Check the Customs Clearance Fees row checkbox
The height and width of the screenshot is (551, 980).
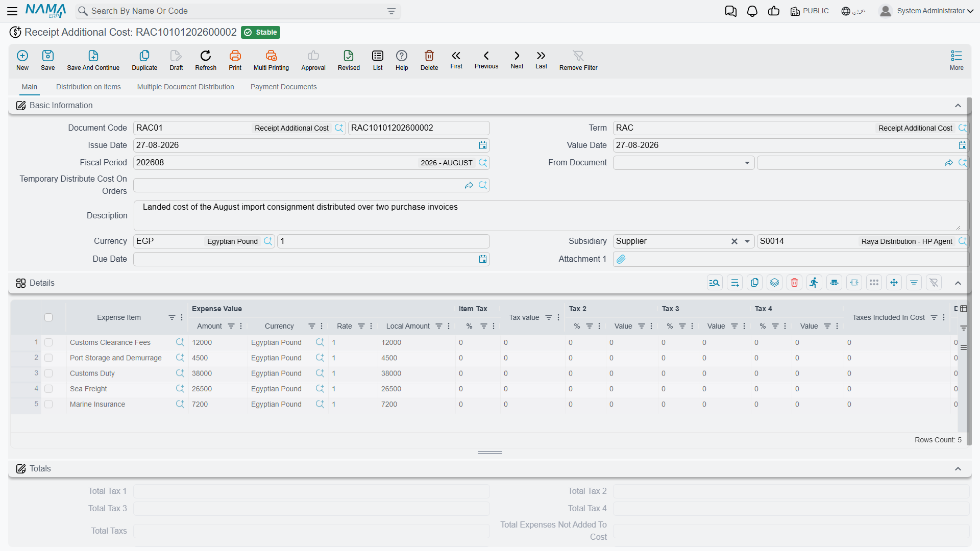click(48, 342)
